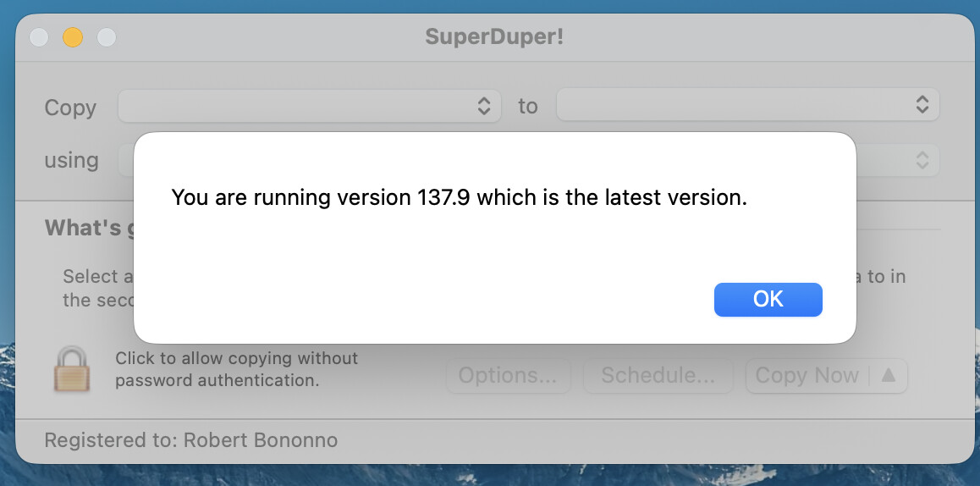The width and height of the screenshot is (980, 486).
Task: Click the gray zoom window button
Action: tap(107, 37)
